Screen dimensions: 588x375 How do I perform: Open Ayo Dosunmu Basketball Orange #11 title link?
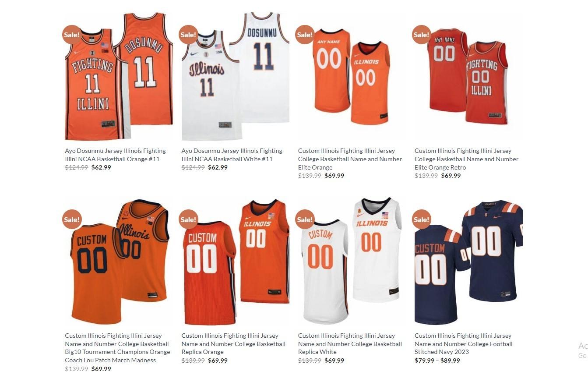pos(116,155)
